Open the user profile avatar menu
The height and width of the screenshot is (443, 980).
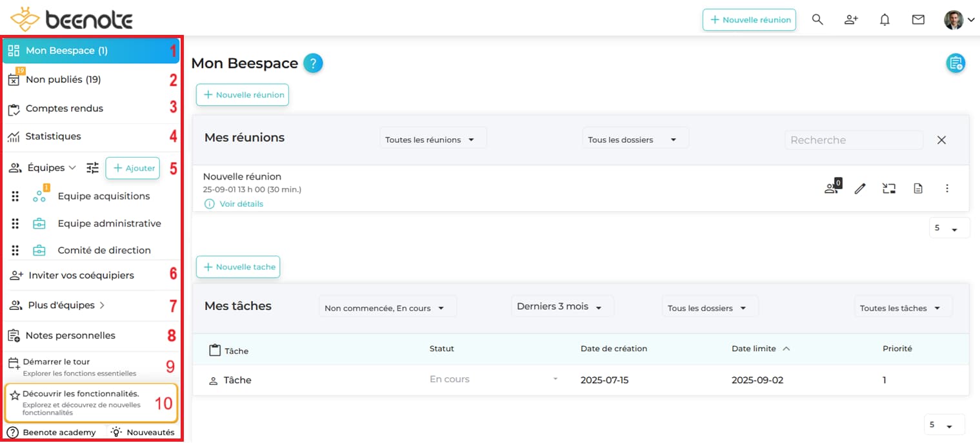click(959, 19)
